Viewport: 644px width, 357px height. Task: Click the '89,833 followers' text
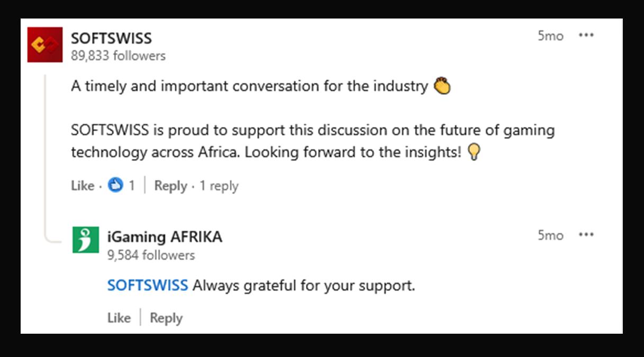click(x=118, y=56)
